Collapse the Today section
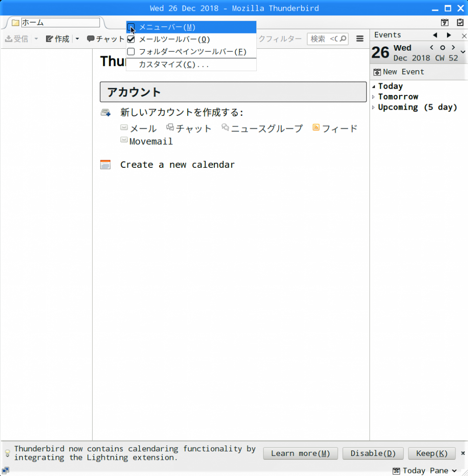The image size is (468, 476). tap(374, 86)
